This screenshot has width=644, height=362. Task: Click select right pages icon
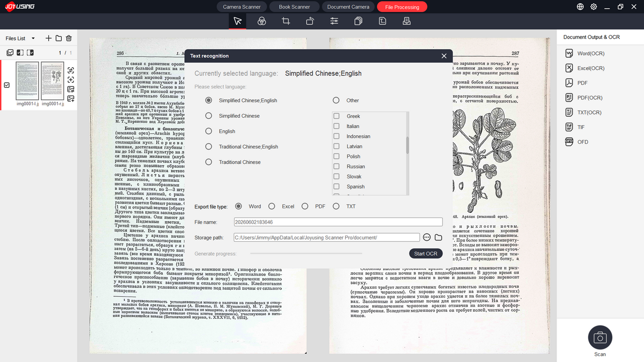30,53
